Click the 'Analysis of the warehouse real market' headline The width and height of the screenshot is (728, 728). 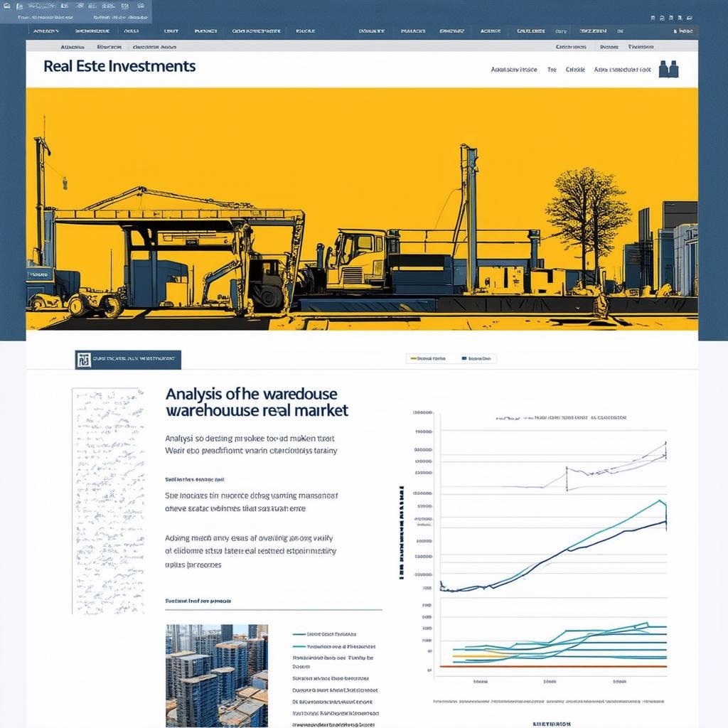point(257,402)
